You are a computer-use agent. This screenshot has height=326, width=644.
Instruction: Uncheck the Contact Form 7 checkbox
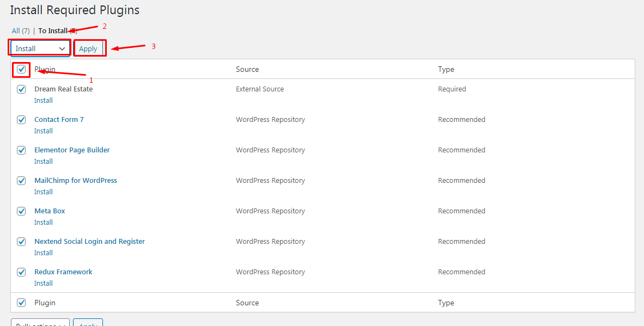pos(21,120)
